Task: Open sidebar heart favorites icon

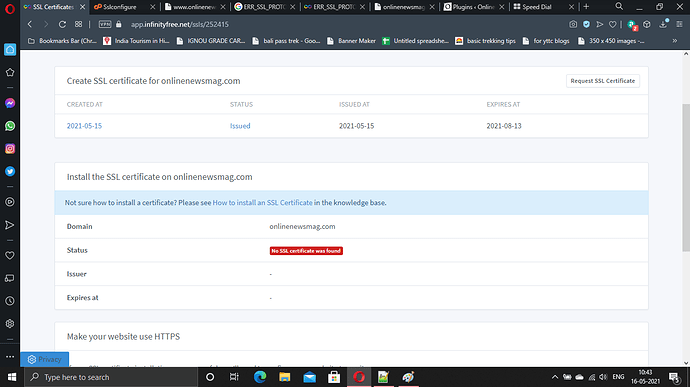Action: pos(10,255)
